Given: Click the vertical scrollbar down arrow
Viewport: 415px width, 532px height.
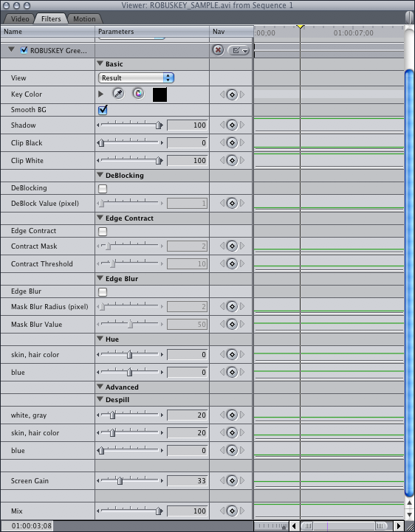Looking at the screenshot, I should [x=410, y=515].
